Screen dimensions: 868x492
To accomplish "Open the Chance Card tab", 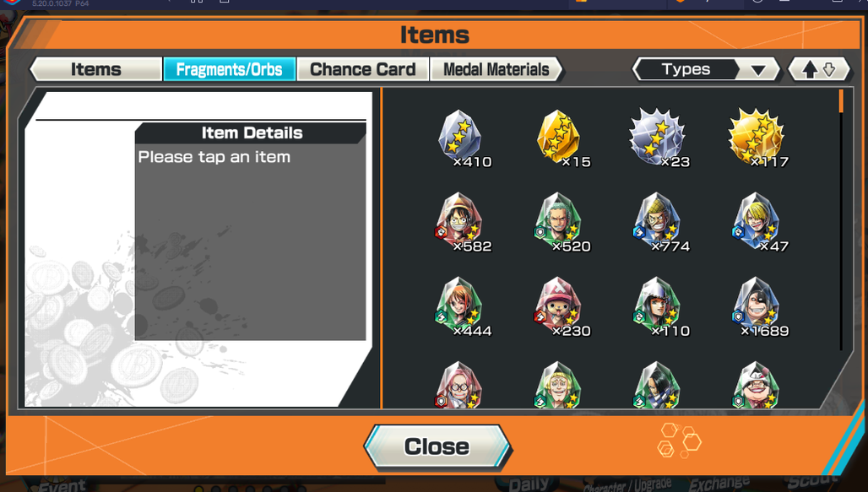I will coord(362,69).
